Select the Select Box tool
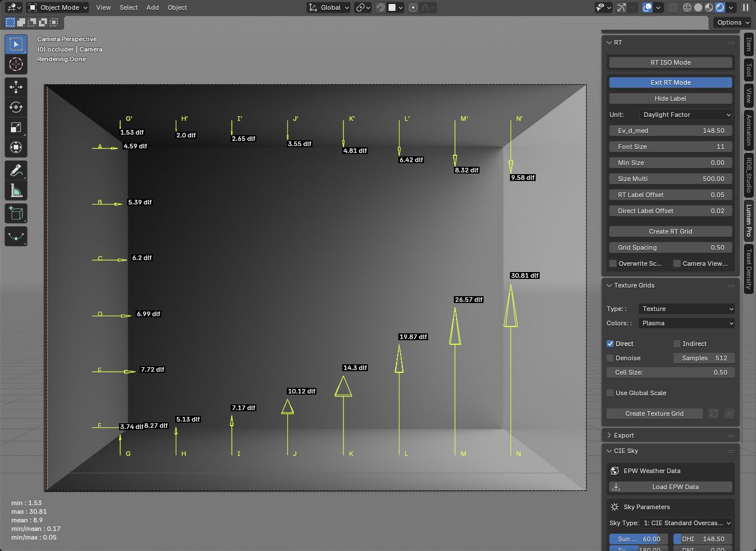 [16, 44]
